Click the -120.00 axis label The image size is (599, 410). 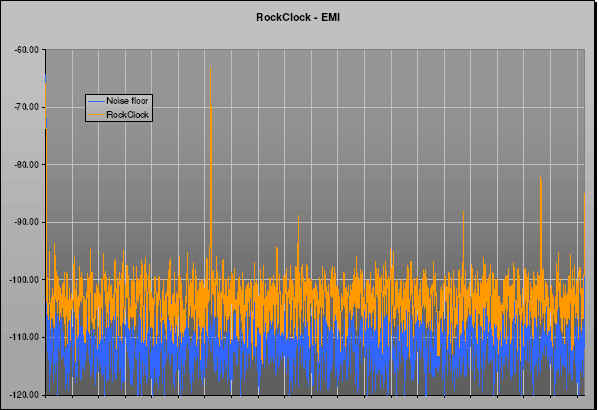24,395
